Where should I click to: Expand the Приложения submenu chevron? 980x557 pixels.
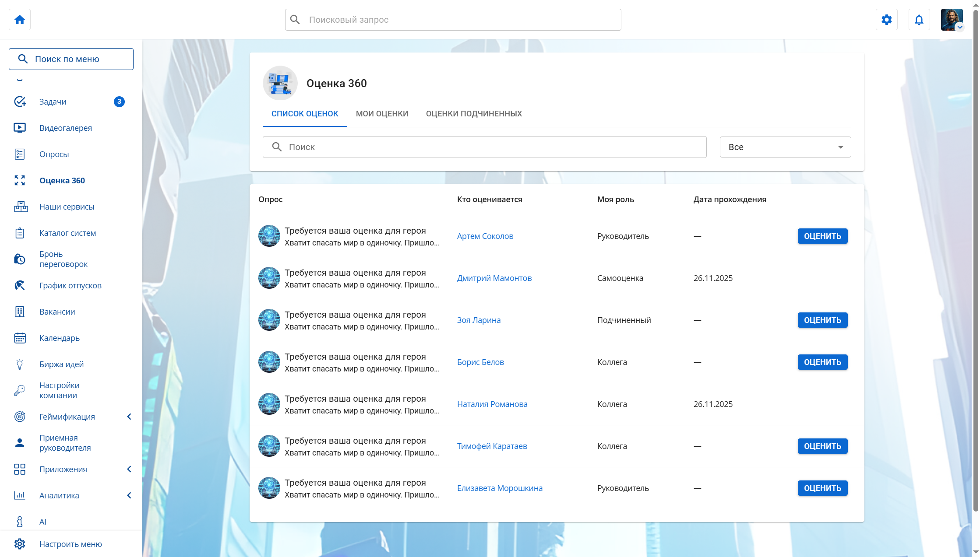pyautogui.click(x=129, y=469)
